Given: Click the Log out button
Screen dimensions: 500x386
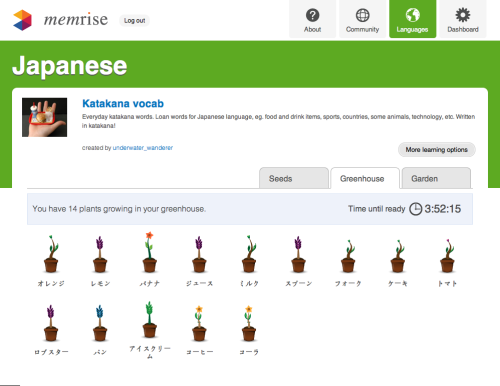Looking at the screenshot, I should click(134, 21).
